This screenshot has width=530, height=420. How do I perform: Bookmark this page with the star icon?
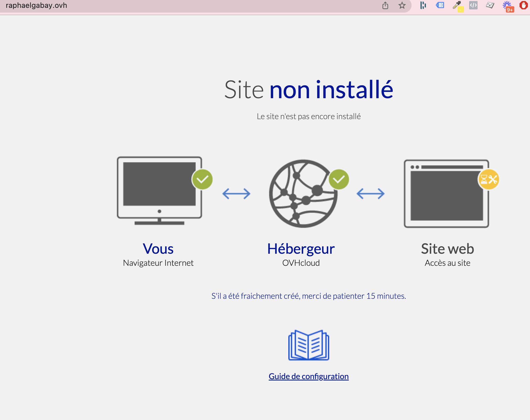click(402, 5)
